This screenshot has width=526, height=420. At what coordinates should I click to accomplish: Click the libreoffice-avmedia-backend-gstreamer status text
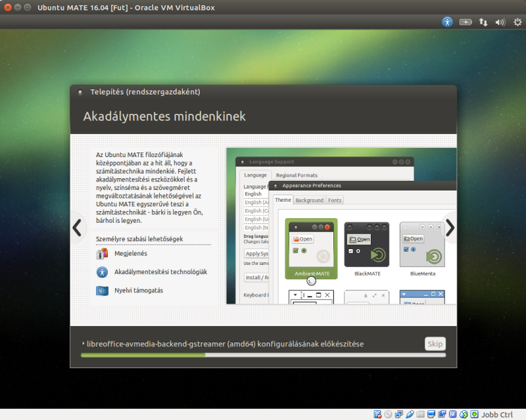pos(225,344)
